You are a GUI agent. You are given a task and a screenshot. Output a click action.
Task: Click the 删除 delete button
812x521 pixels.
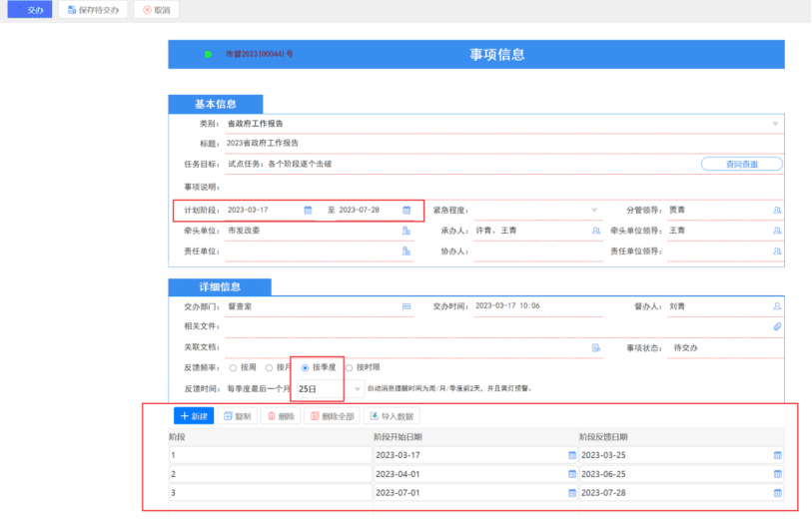click(282, 416)
